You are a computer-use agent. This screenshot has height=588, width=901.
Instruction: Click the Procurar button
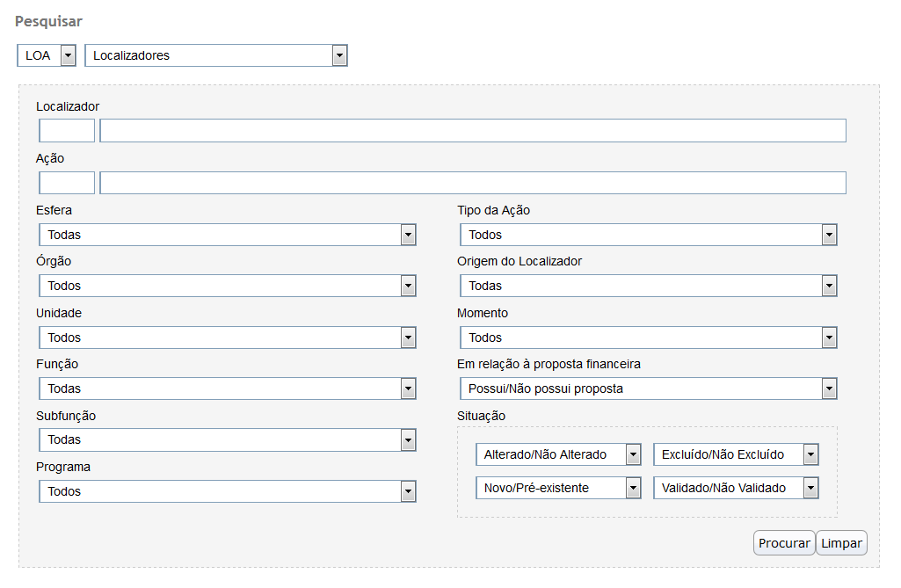pos(784,543)
